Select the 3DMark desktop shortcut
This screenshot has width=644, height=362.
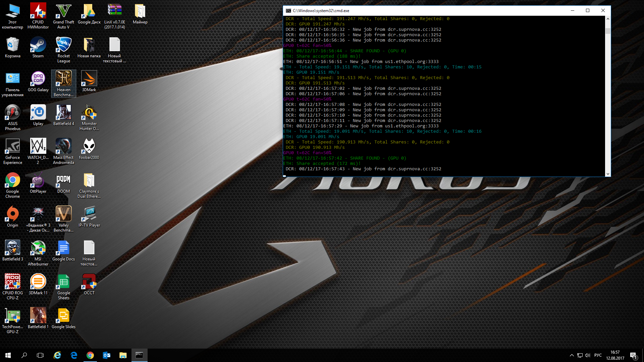89,79
